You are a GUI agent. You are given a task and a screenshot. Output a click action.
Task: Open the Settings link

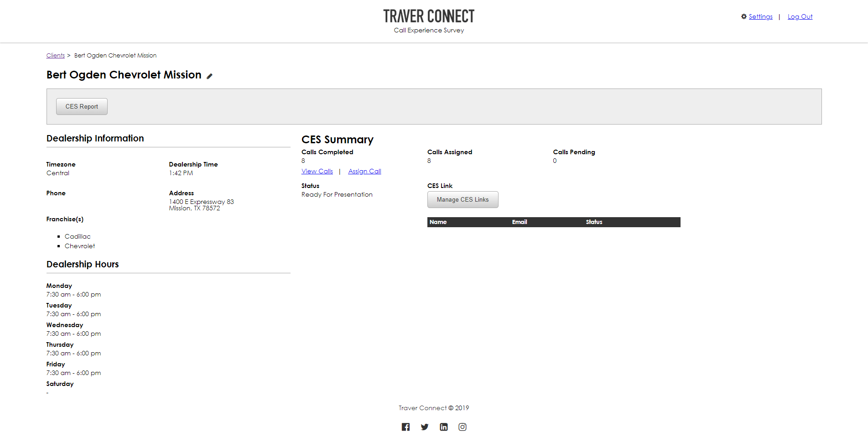coord(760,16)
